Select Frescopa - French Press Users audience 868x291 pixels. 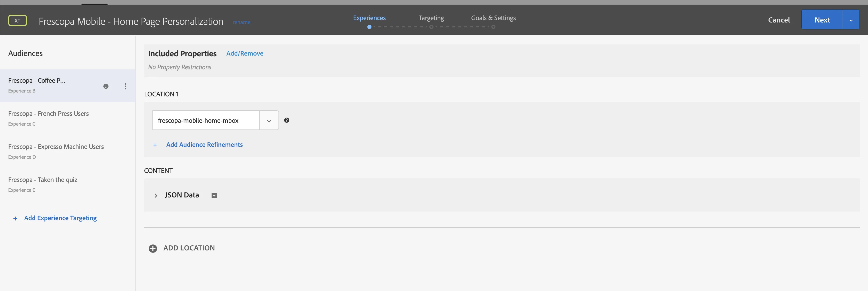point(68,119)
